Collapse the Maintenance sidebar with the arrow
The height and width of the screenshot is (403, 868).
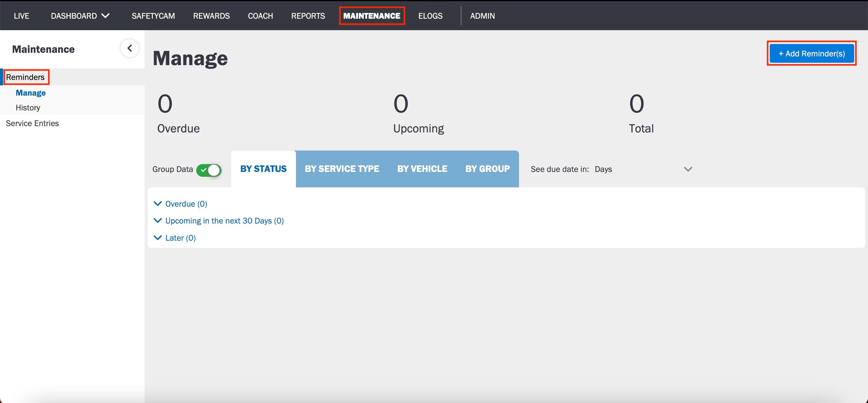[x=129, y=49]
